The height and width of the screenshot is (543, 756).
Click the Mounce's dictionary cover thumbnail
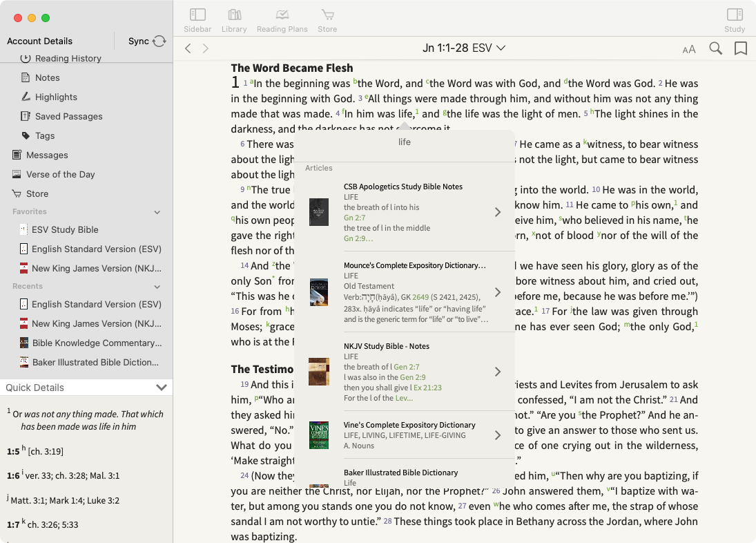click(319, 292)
